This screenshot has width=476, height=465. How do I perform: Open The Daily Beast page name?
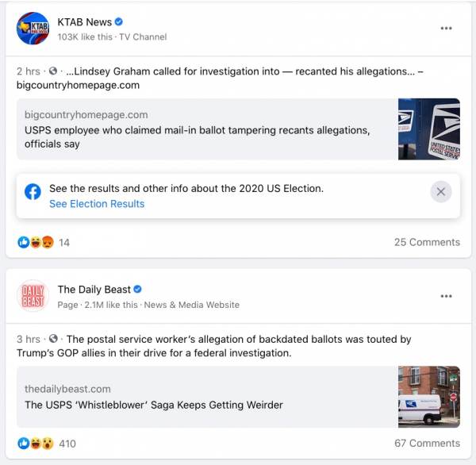tap(94, 290)
